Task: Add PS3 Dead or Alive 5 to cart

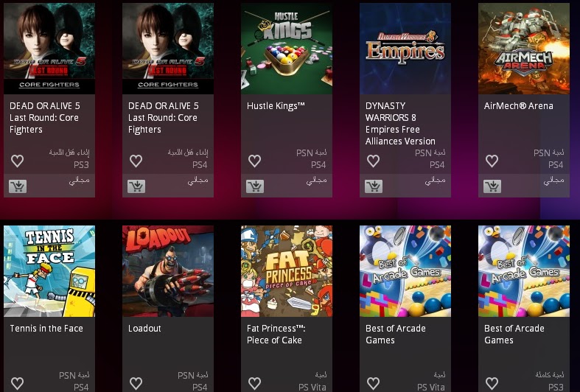Action: 18,186
